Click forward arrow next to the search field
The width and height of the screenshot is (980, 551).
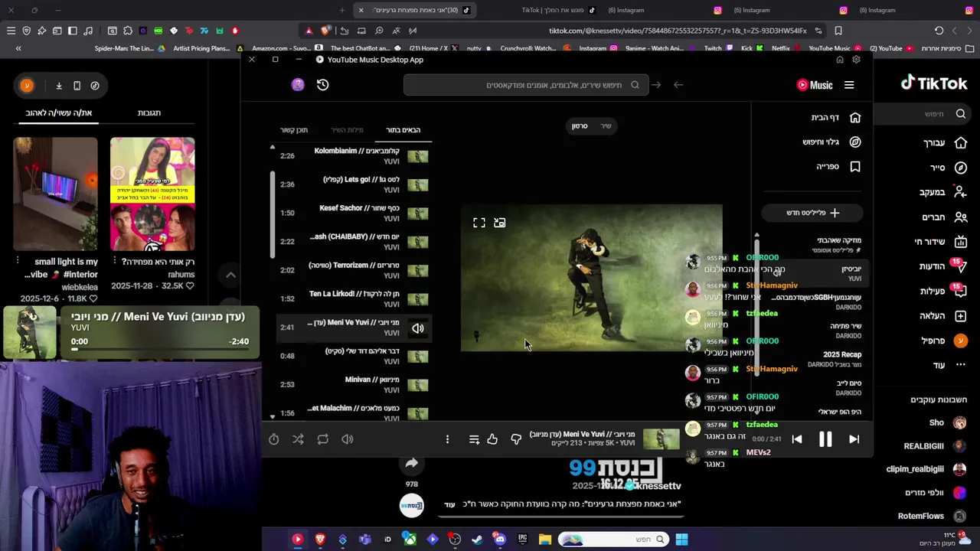click(656, 85)
